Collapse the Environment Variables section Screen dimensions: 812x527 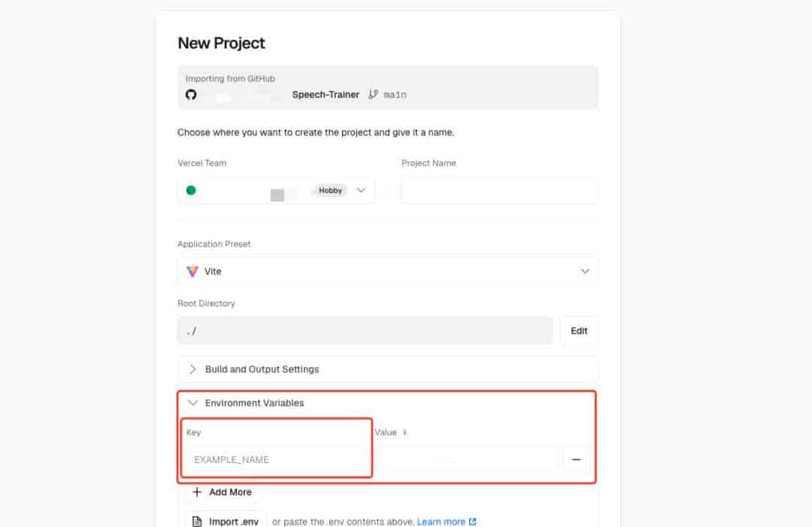(193, 403)
